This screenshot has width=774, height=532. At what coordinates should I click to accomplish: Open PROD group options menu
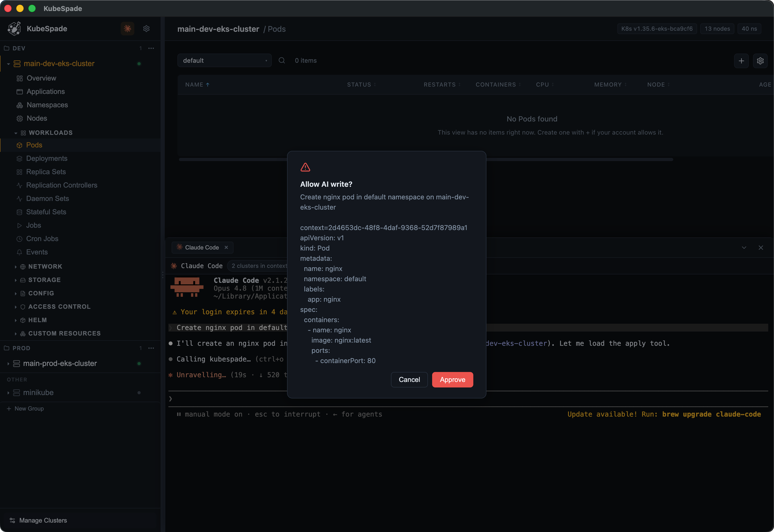(151, 348)
